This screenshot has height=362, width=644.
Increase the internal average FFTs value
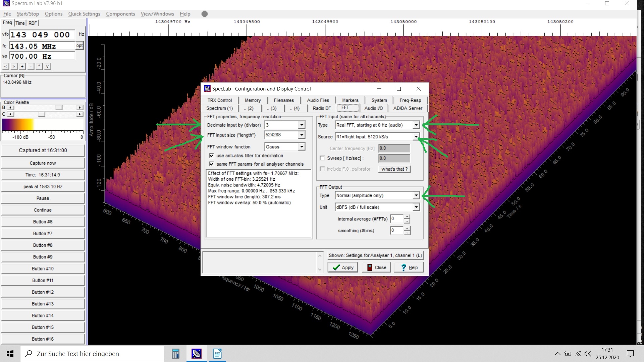(407, 217)
